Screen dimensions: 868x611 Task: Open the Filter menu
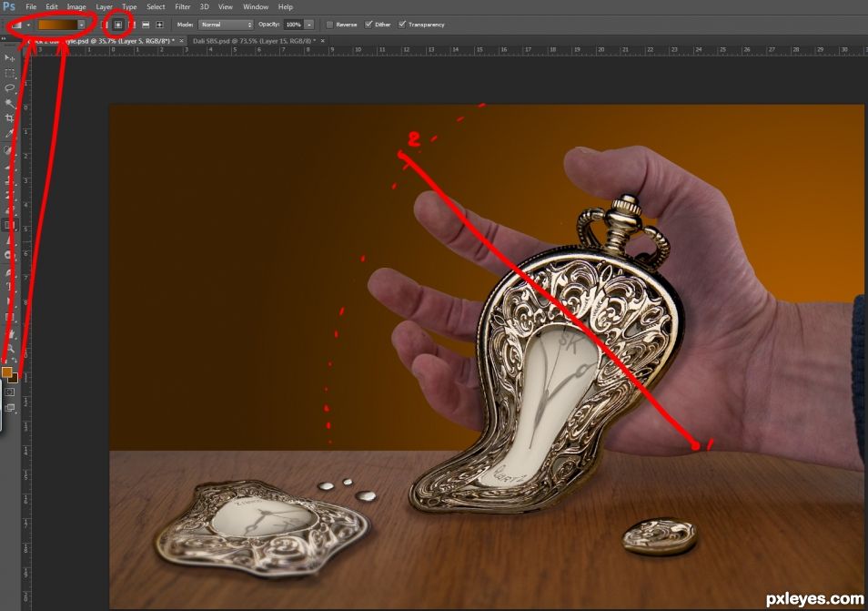183,6
